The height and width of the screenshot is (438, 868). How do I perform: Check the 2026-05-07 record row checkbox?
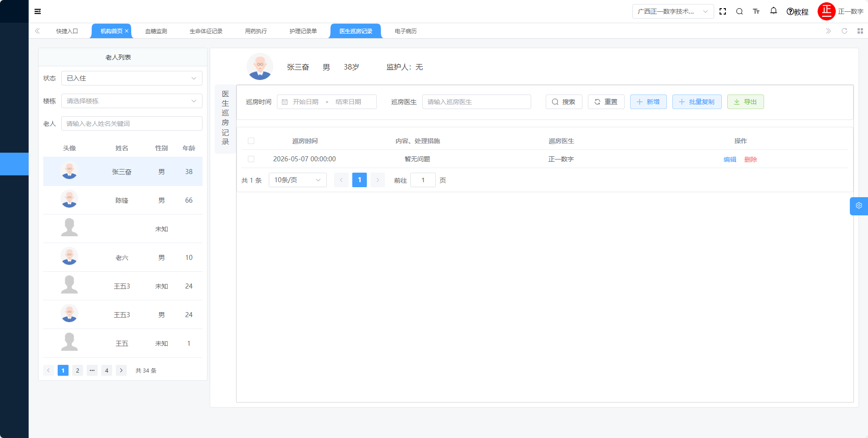[251, 159]
